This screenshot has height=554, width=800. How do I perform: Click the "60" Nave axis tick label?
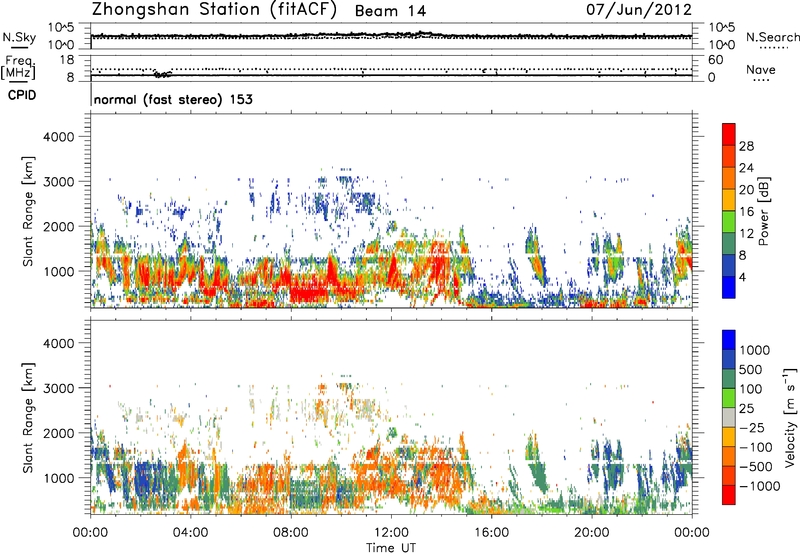715,60
